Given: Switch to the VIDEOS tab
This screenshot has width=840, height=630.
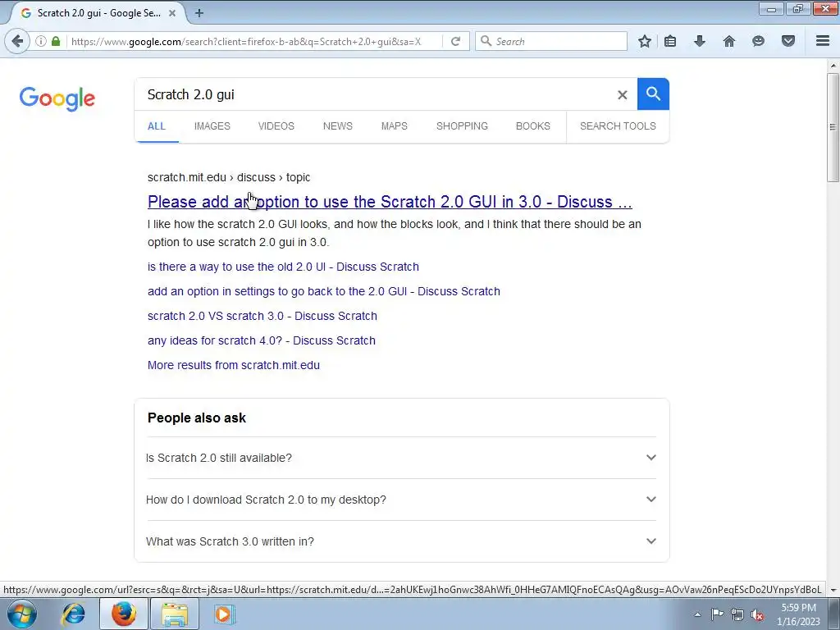Looking at the screenshot, I should coord(276,126).
